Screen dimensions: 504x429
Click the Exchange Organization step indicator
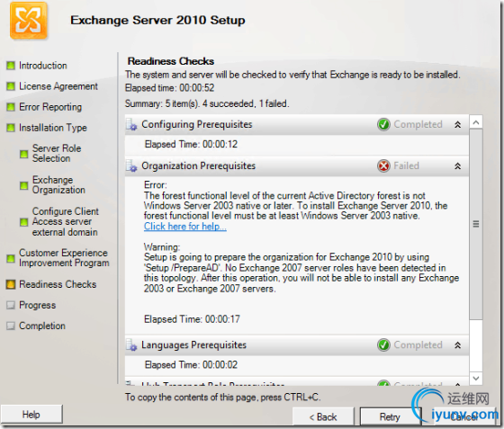23,185
